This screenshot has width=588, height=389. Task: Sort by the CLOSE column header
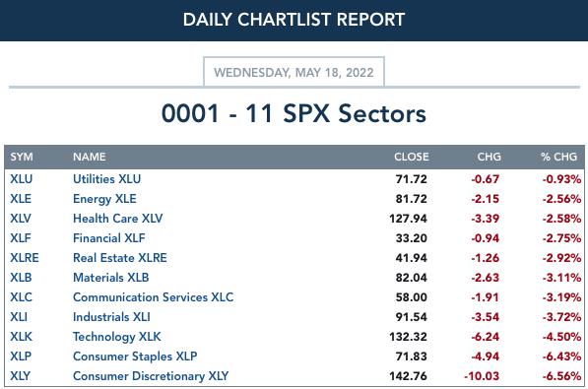[412, 157]
